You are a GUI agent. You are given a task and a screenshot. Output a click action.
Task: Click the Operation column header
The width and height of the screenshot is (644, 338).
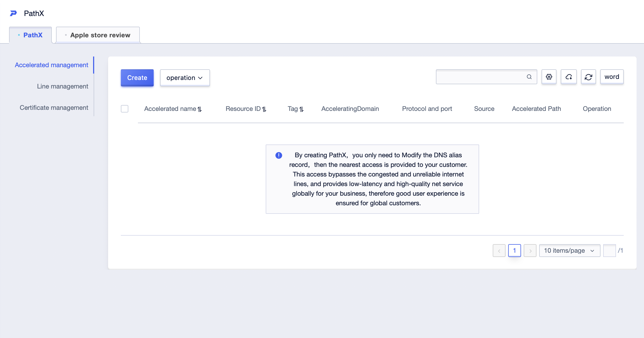[x=597, y=109]
